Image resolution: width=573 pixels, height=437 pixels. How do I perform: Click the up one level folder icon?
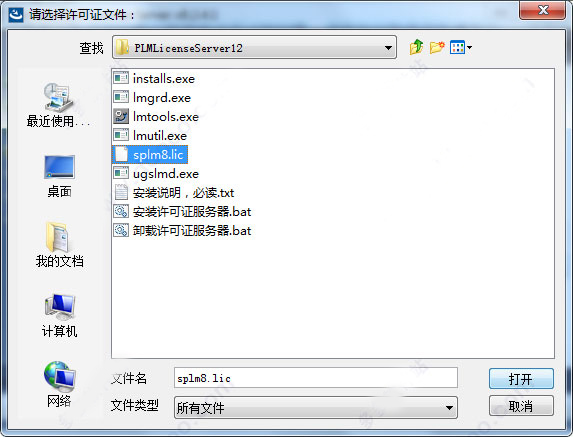pyautogui.click(x=416, y=47)
